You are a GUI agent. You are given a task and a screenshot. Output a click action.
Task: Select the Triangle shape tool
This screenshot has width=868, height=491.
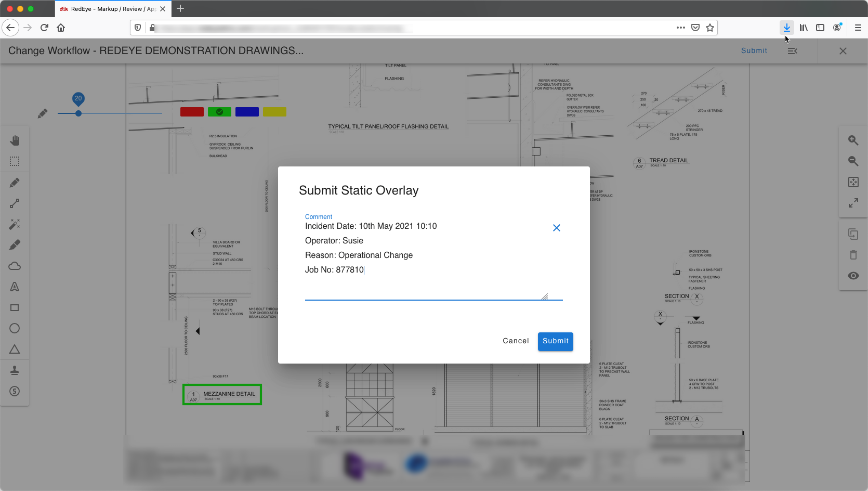(x=15, y=349)
